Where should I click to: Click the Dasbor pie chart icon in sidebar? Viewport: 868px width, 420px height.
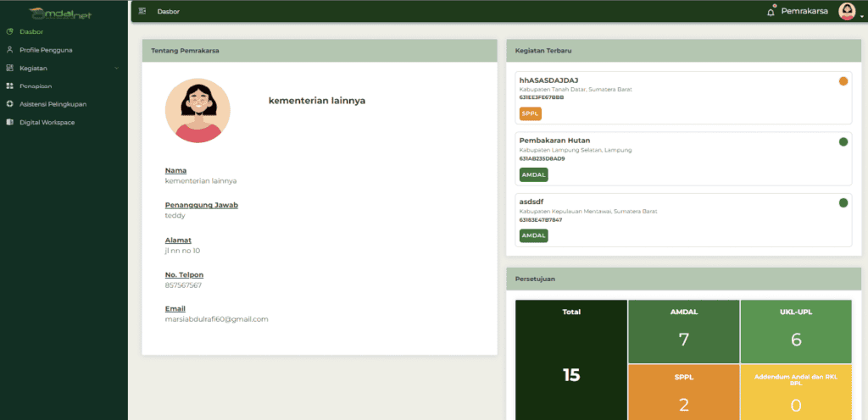9,31
